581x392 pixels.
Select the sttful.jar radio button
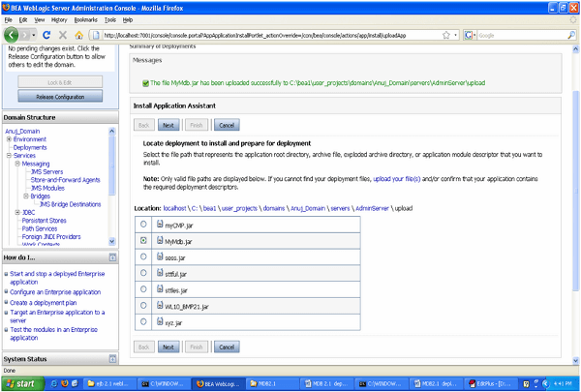143,273
